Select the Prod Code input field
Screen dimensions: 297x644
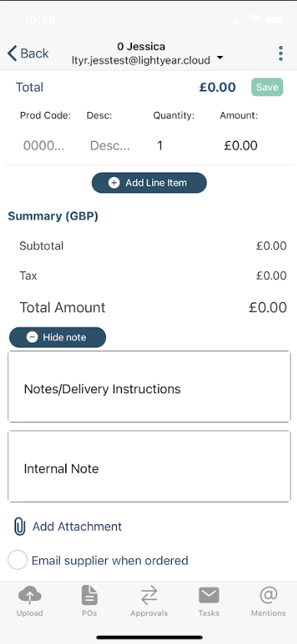click(44, 146)
